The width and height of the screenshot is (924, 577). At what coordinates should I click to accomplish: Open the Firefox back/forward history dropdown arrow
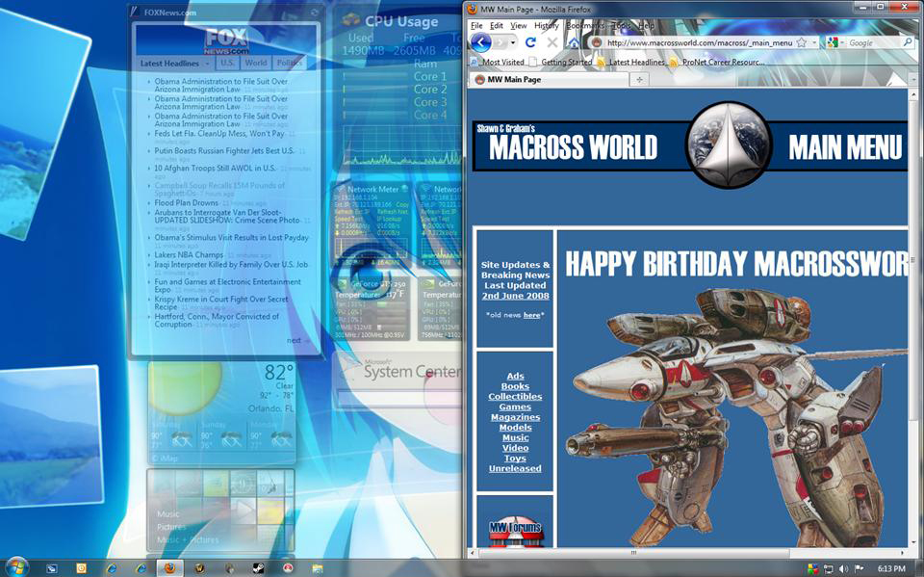(513, 42)
